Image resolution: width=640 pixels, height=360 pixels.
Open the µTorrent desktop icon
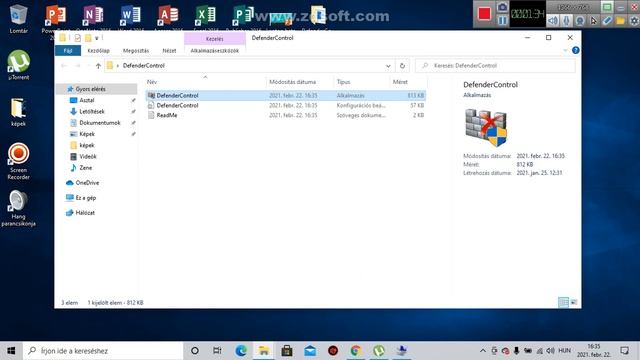click(18, 65)
